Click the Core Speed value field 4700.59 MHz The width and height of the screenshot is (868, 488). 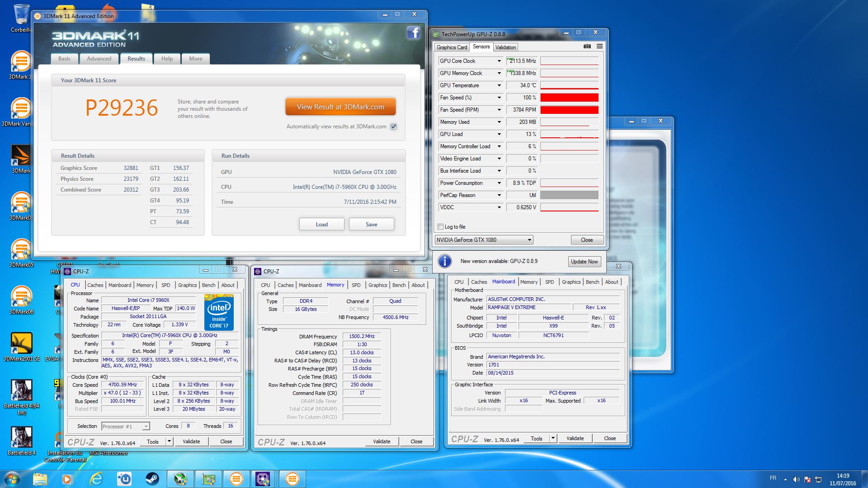(123, 385)
